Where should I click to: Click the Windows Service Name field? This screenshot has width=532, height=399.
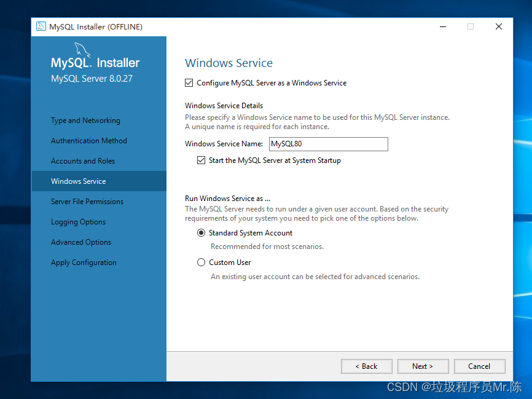coord(329,144)
